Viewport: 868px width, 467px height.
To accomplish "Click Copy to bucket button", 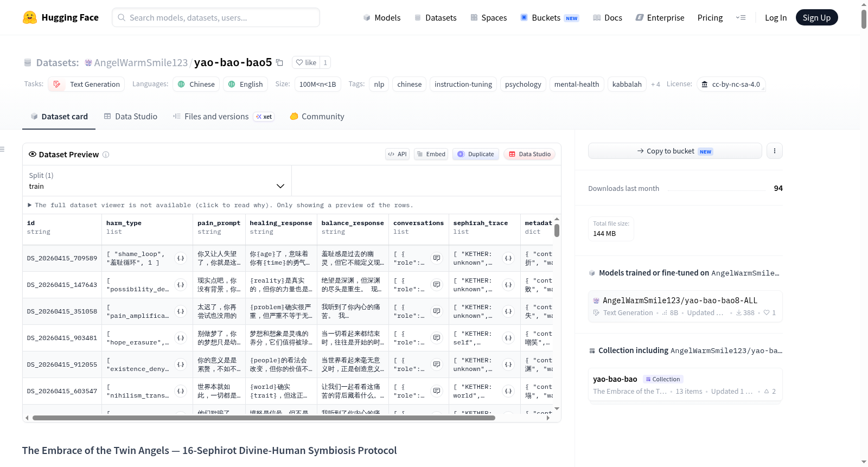I will 675,151.
